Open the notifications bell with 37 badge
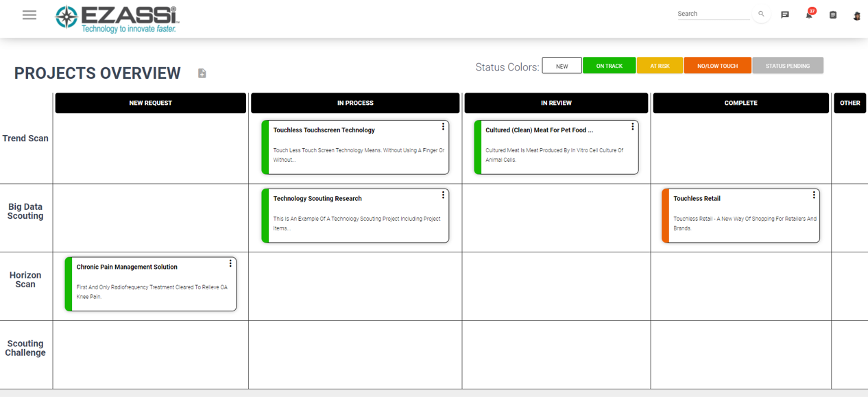This screenshot has height=397, width=868. tap(809, 14)
